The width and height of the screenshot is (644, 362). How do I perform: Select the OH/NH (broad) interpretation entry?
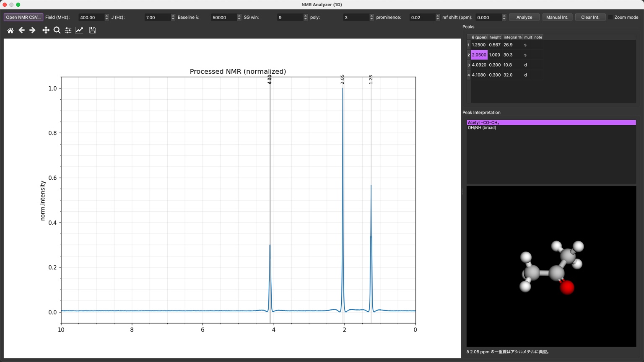482,128
